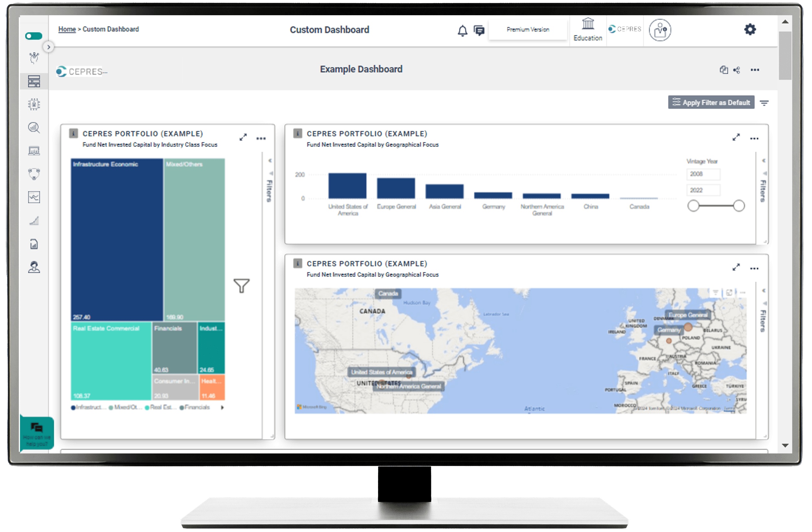The height and width of the screenshot is (532, 812).
Task: Open info icon on the map widget
Action: coord(298,264)
